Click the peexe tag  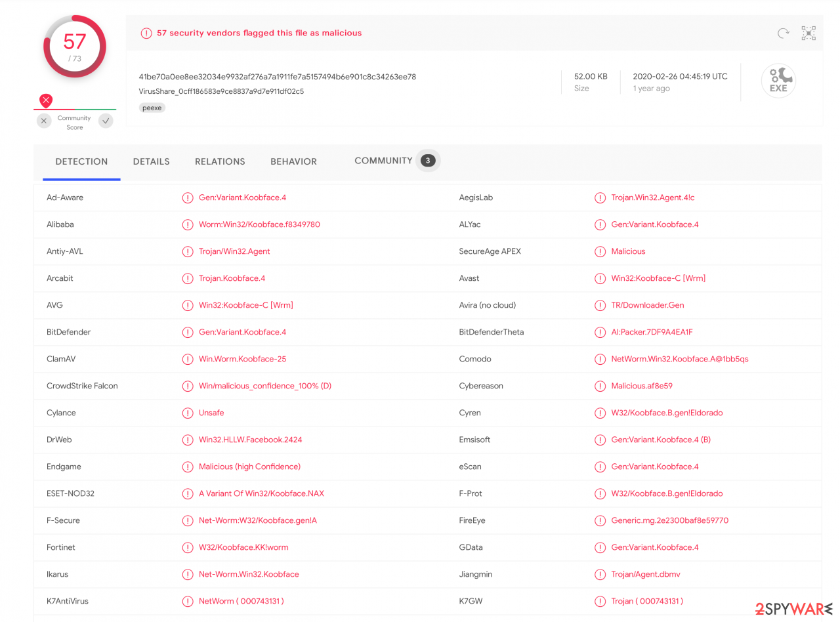click(x=152, y=108)
